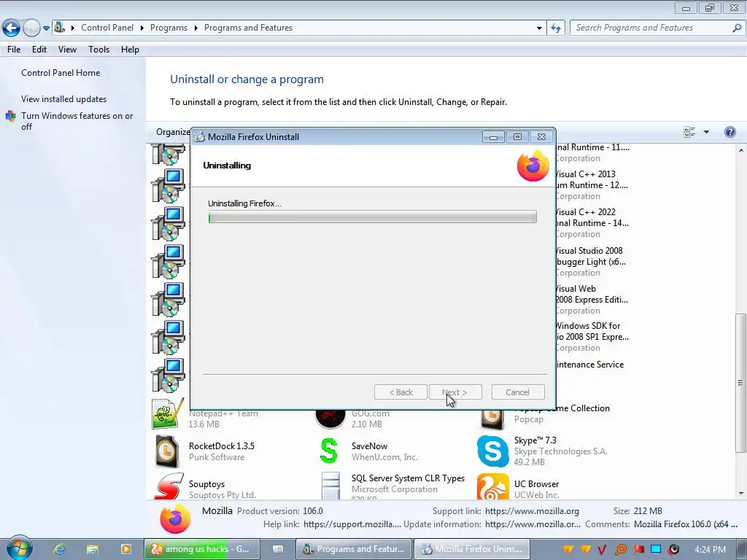
Task: Open https://www.mozilla.org support link
Action: point(532,511)
